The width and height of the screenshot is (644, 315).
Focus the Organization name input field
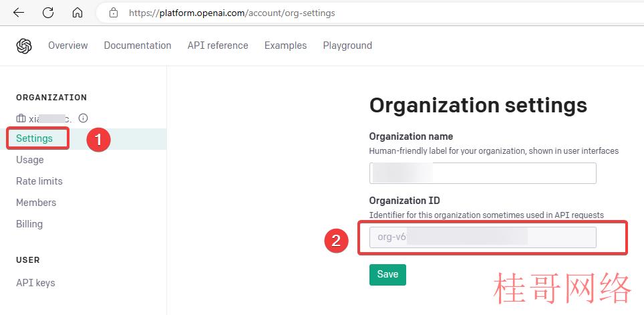click(482, 173)
